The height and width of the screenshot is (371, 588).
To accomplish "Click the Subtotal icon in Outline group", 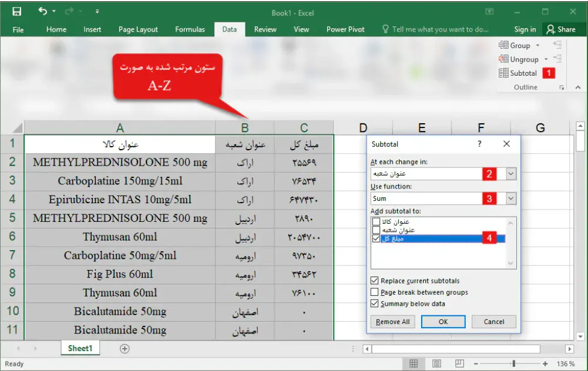I will [x=503, y=73].
